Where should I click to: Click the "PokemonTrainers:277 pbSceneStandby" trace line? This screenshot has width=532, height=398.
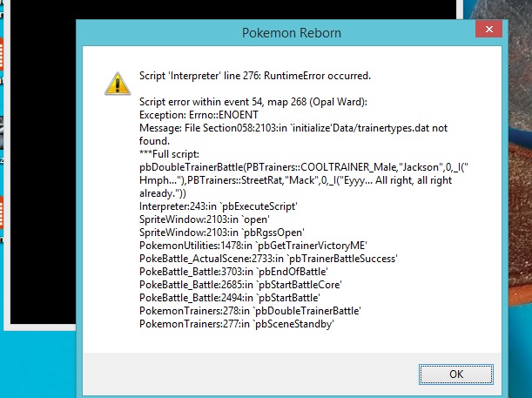[237, 324]
